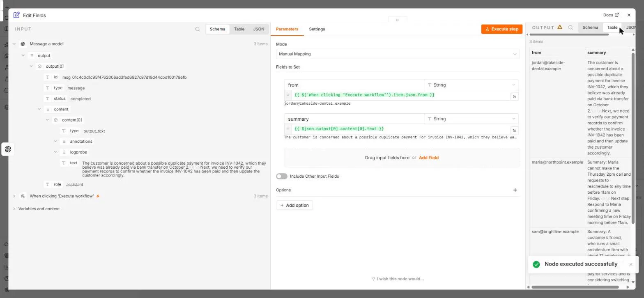Expand Variables and context section
The image size is (644, 298).
(14, 209)
